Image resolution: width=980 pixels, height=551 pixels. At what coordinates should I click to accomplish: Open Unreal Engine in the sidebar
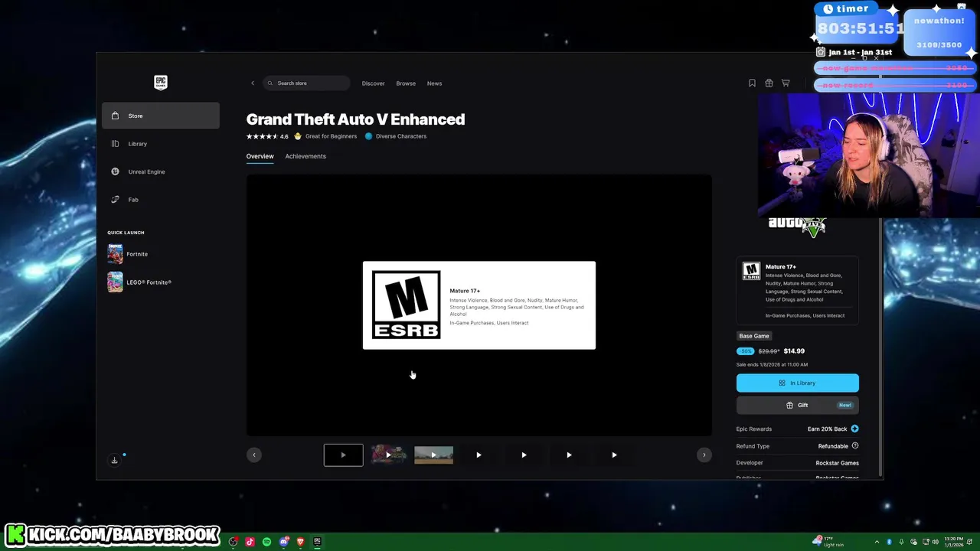pyautogui.click(x=161, y=171)
